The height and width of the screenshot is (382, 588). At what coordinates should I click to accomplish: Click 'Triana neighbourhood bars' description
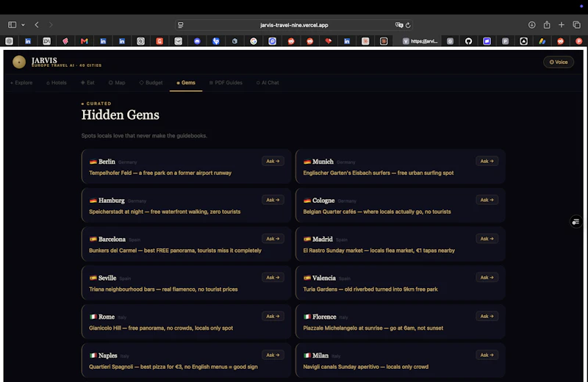[x=163, y=289]
